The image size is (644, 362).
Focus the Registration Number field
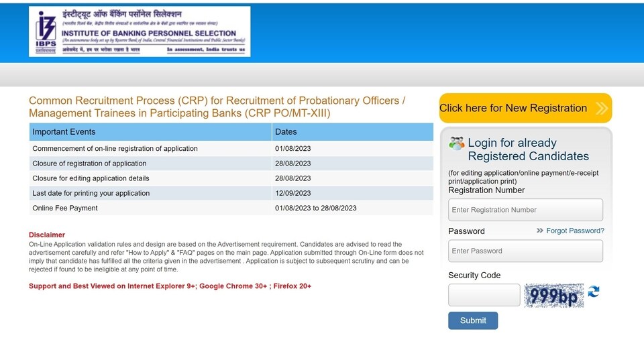[x=526, y=210]
